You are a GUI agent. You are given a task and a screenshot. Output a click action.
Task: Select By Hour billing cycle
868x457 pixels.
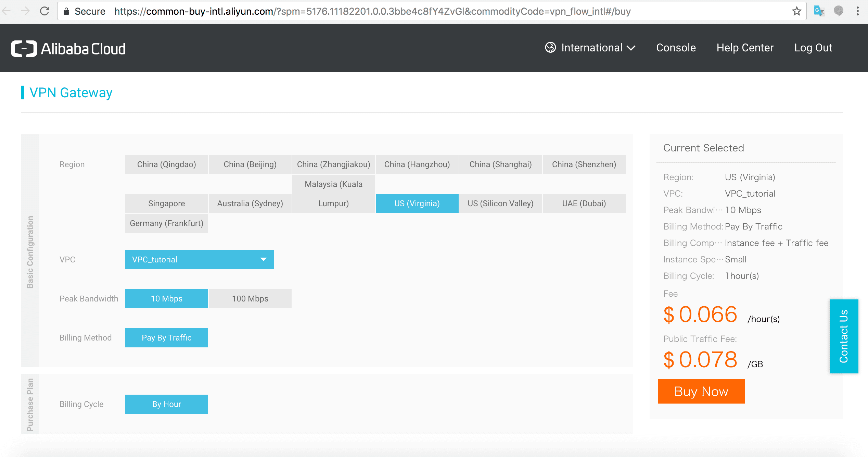167,404
